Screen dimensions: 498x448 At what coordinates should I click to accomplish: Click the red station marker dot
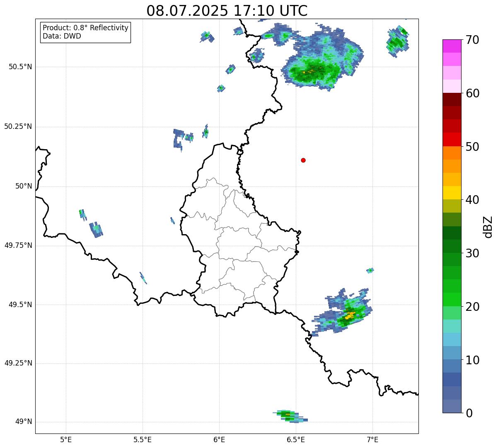point(303,160)
